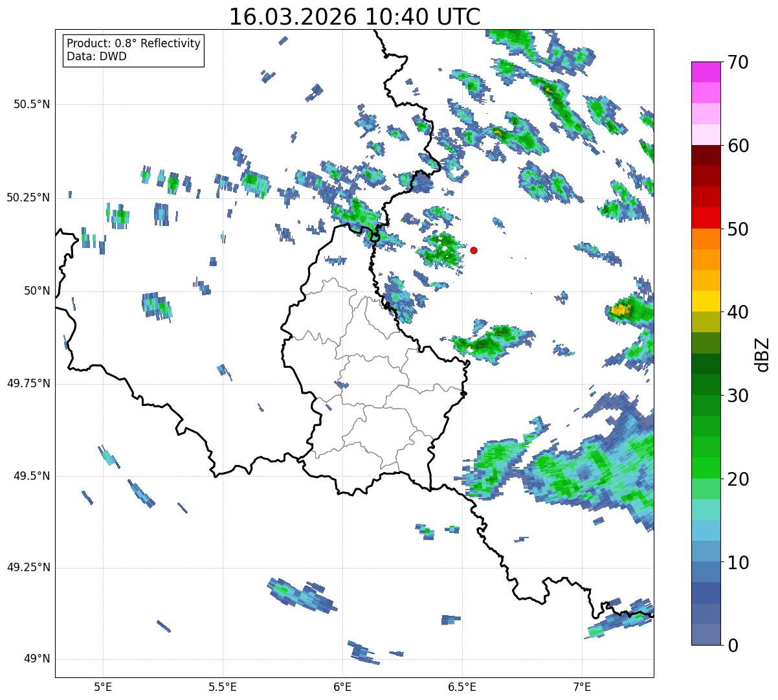Viewport: 778px width, 700px height.
Task: Click the 'dBZ' colorbar axis label
Action: 764,354
